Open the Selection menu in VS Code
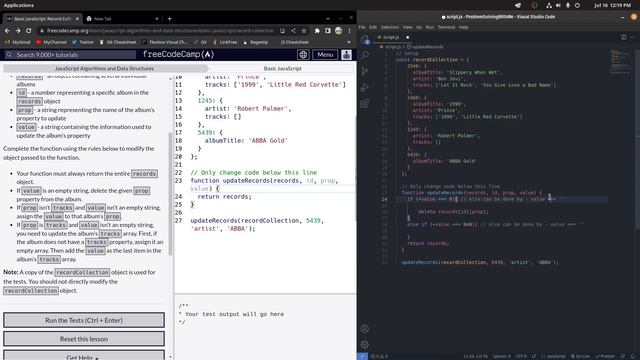The image size is (640, 360). pos(390,27)
